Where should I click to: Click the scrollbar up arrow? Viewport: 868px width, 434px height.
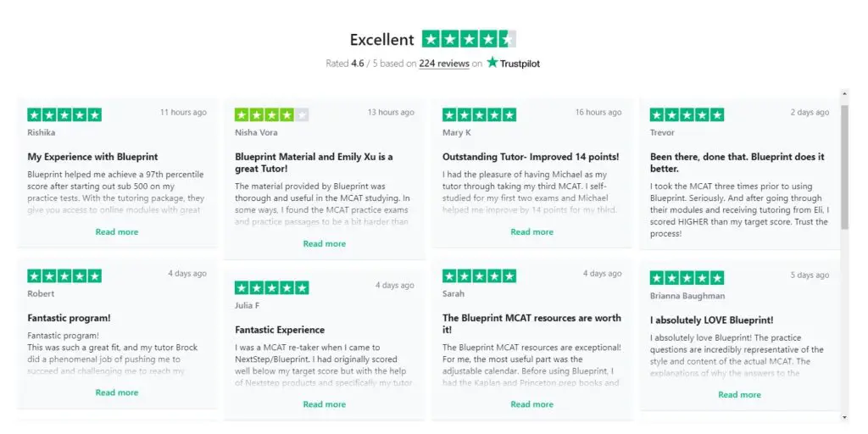(x=844, y=94)
